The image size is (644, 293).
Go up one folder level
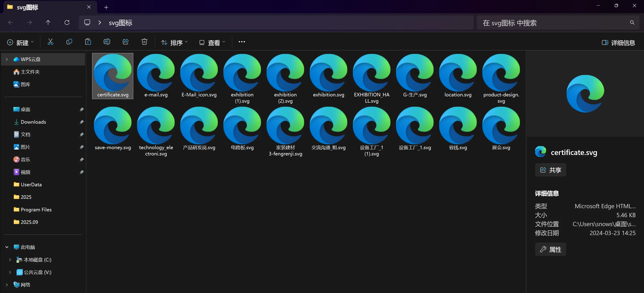[48, 23]
